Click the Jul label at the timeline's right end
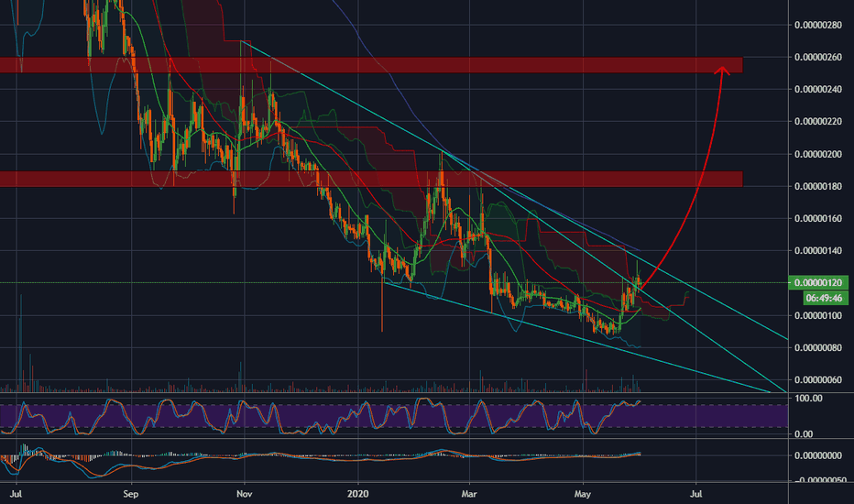854x504 pixels. point(696,494)
